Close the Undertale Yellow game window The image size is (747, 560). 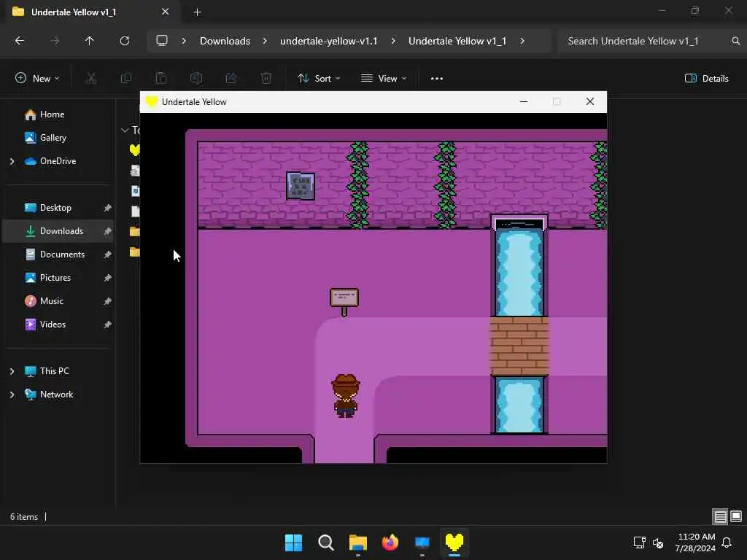pos(589,101)
